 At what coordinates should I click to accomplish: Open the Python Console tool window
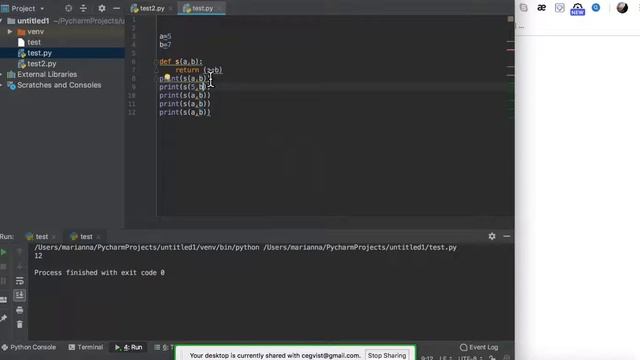click(x=29, y=347)
